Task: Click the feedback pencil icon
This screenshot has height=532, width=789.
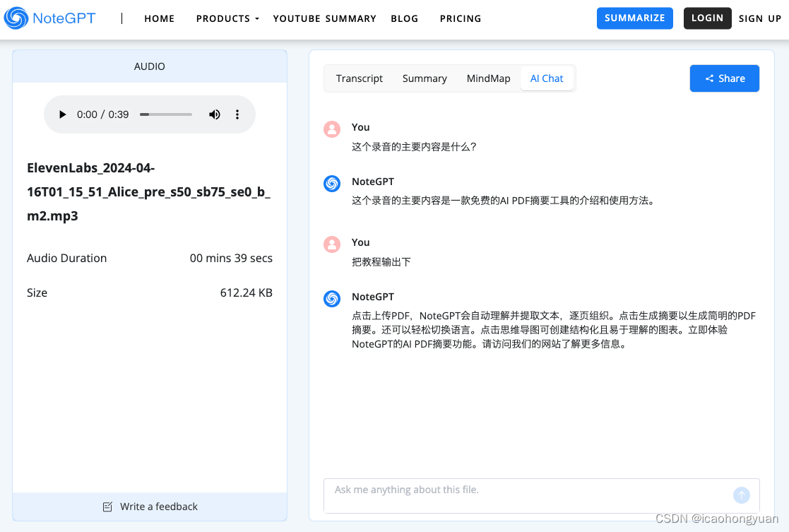Action: coord(107,507)
